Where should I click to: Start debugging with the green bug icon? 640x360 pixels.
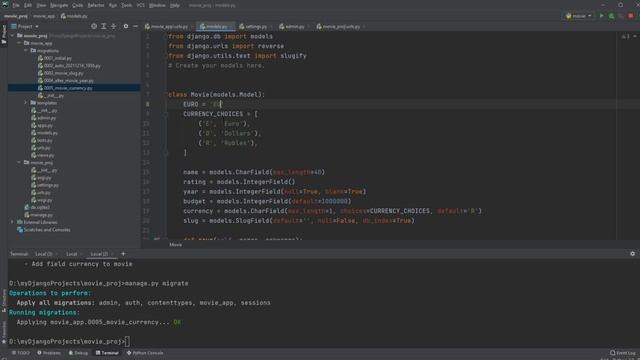(x=611, y=16)
